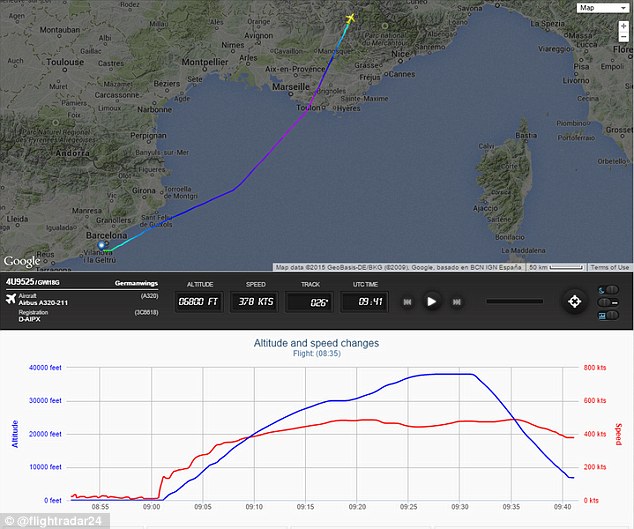The height and width of the screenshot is (529, 634).
Task: Click the Google logo on the map
Action: point(22,261)
